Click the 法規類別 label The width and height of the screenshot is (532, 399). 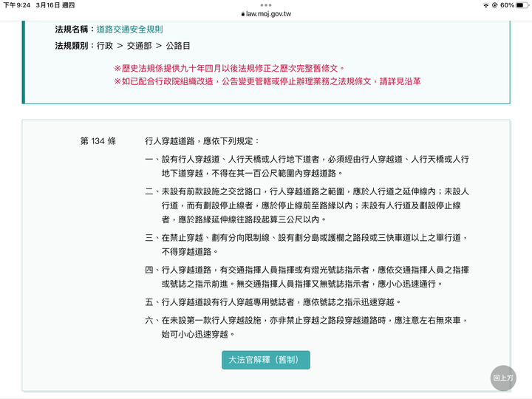pyautogui.click(x=71, y=46)
